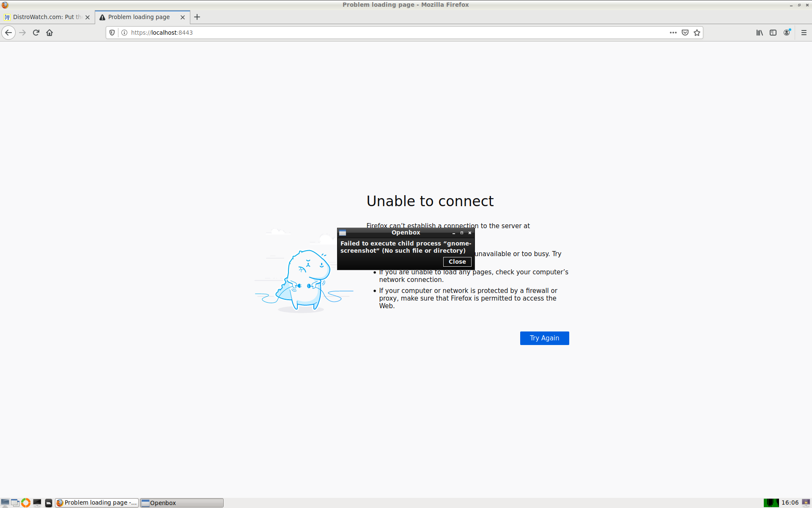Click the Try Again button
Image resolution: width=812 pixels, height=508 pixels.
click(544, 338)
